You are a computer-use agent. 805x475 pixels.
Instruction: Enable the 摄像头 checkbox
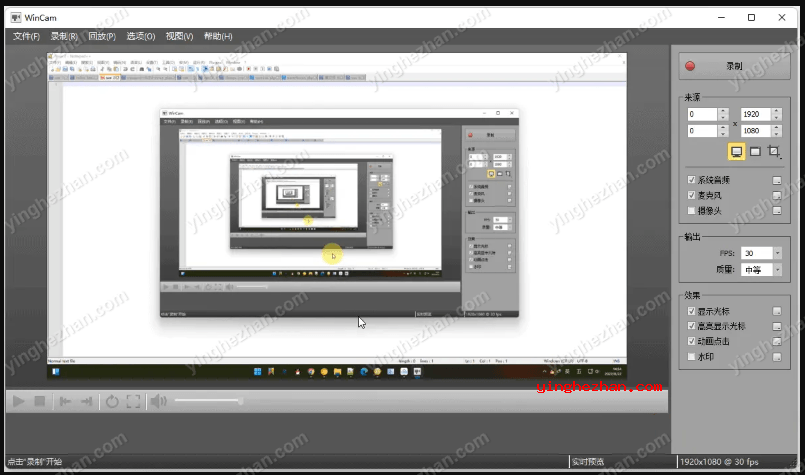(692, 210)
